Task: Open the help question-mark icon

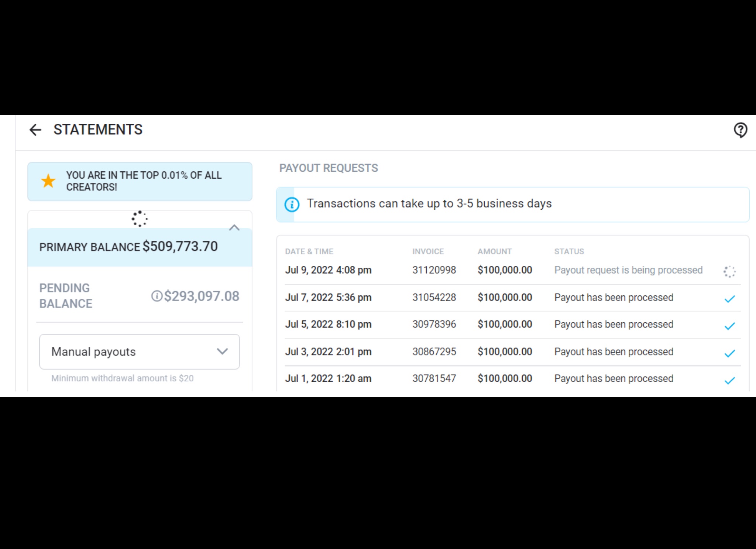Action: [740, 130]
